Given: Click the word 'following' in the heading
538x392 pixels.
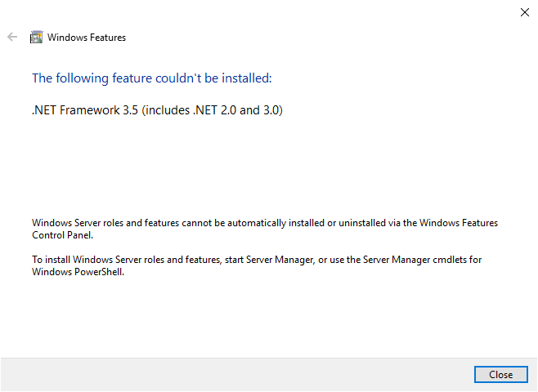Looking at the screenshot, I should [x=83, y=78].
